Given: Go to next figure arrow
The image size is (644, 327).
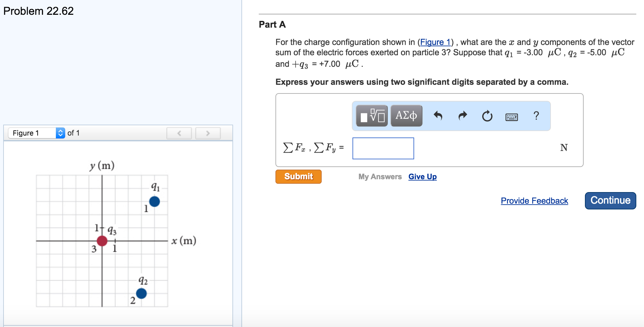Looking at the screenshot, I should (x=208, y=133).
